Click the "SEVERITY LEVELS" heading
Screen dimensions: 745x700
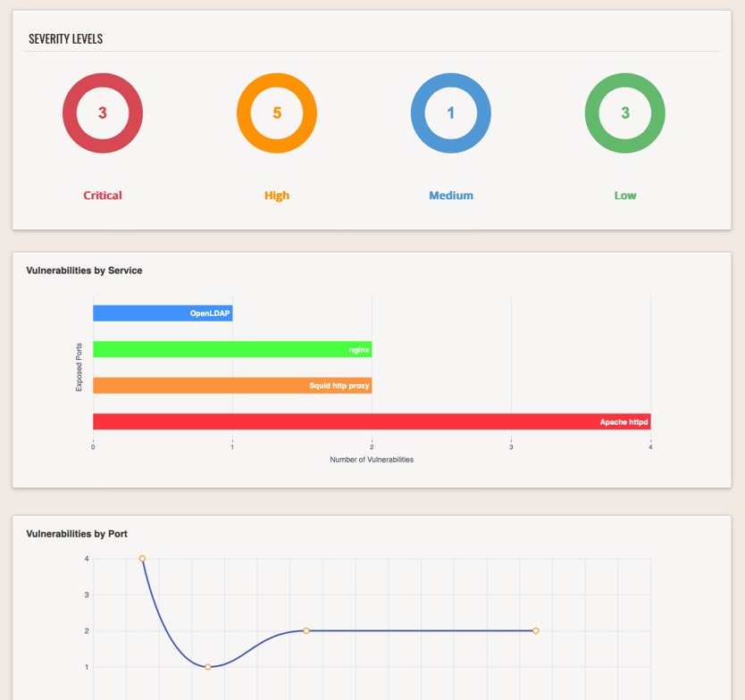click(65, 39)
